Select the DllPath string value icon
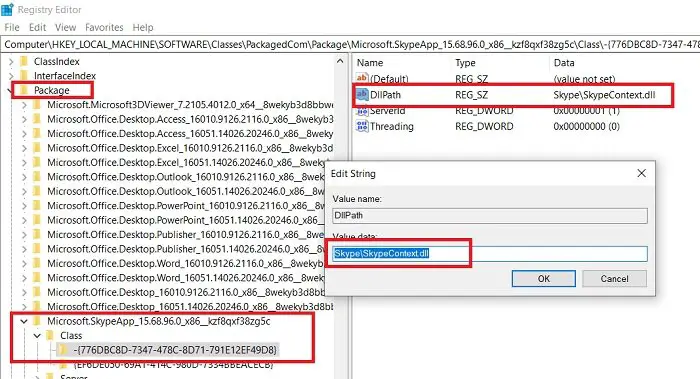 [362, 94]
